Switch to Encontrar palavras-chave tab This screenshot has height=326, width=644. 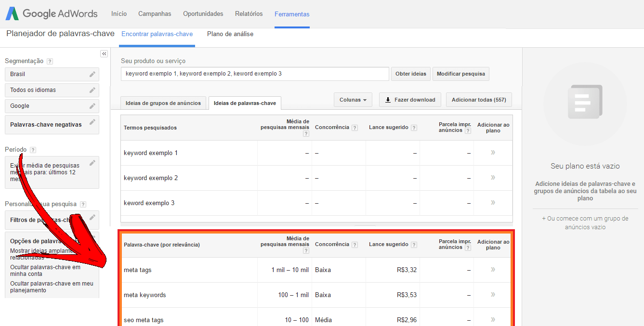(x=157, y=34)
